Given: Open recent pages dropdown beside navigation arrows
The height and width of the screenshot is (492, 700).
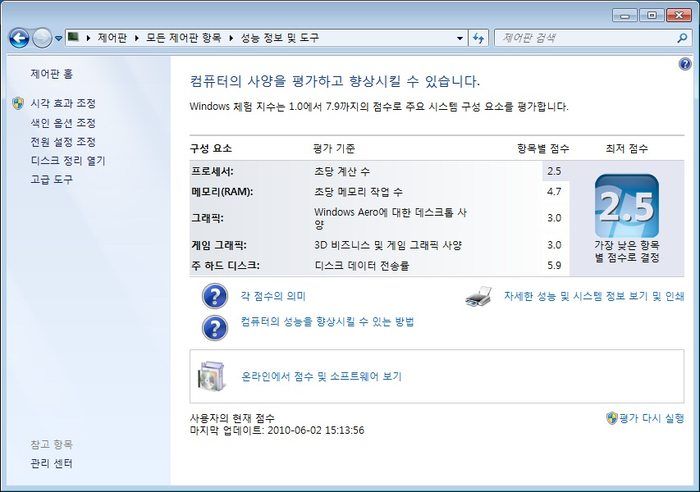Looking at the screenshot, I should [58, 39].
